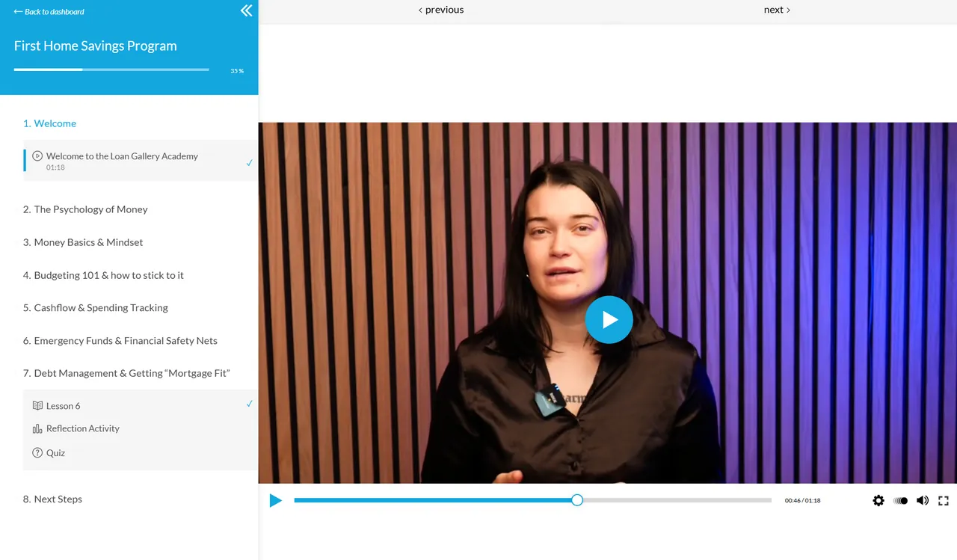Go to the previous lesson
957x560 pixels.
point(441,10)
